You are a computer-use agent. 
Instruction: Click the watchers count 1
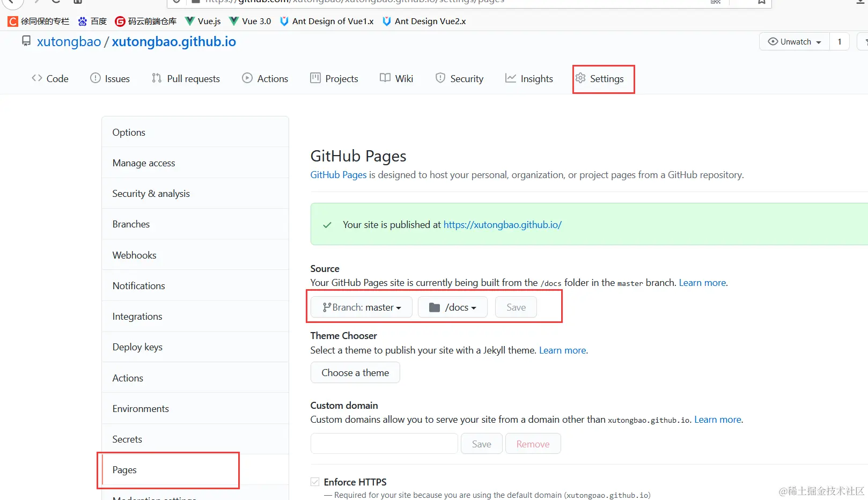[x=840, y=41]
